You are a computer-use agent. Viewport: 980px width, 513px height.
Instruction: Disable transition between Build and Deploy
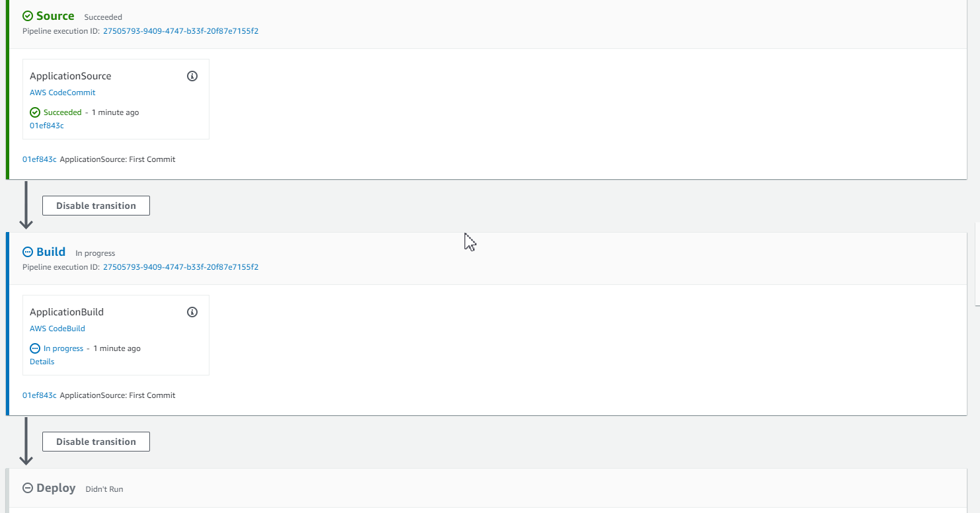[96, 442]
